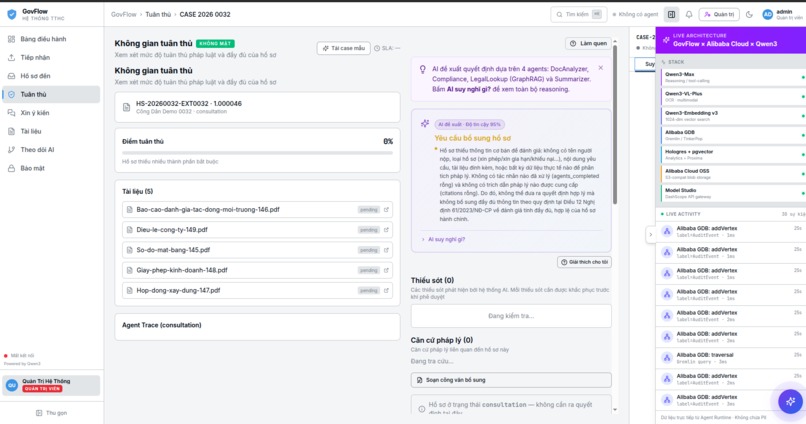Viewport: 806px width, 424px height.
Task: Click document icon of HS-20260032-EXT0032 card
Action: pos(126,107)
